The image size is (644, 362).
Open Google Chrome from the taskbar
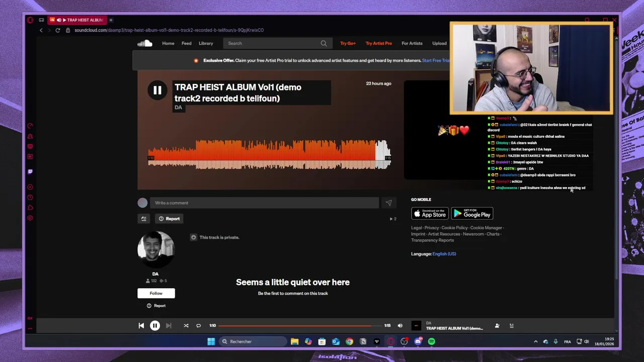click(349, 341)
